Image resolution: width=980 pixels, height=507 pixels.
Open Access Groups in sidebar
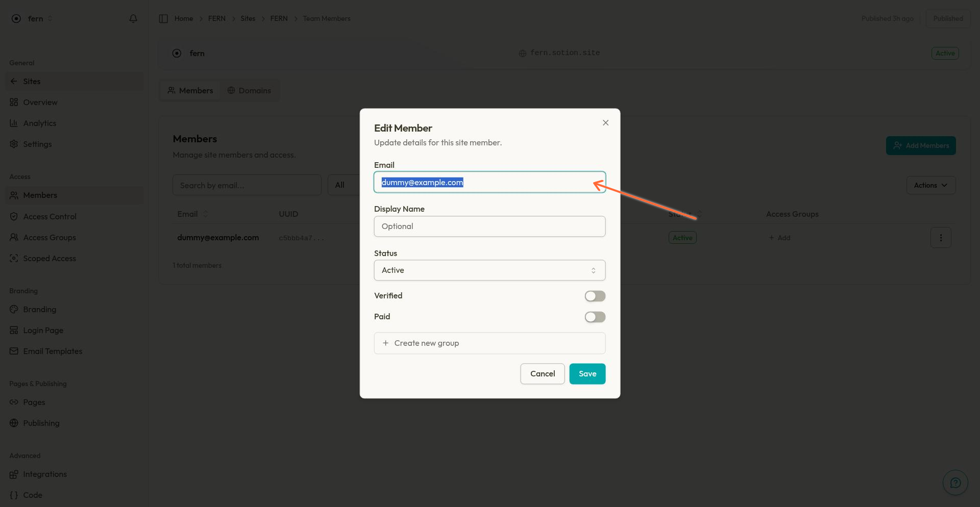[x=75, y=237]
